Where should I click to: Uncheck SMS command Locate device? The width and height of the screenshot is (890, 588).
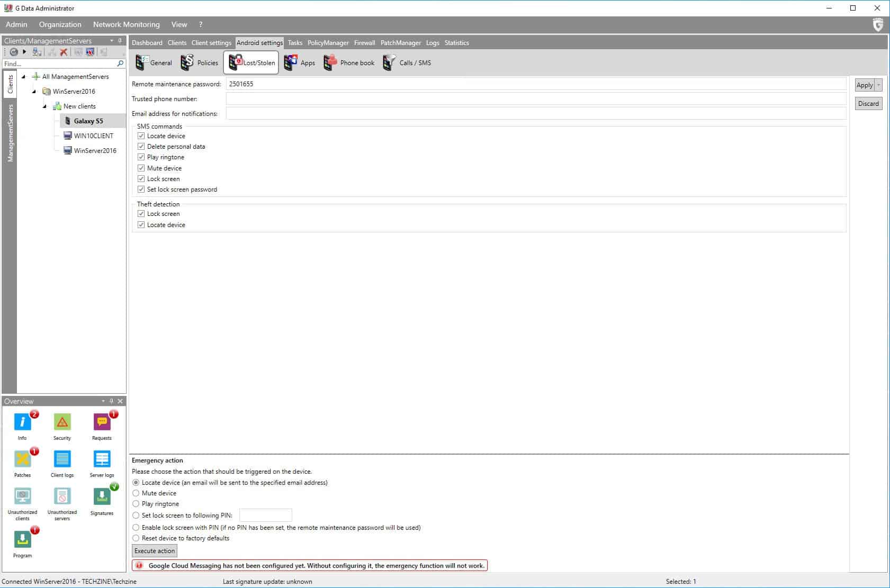pyautogui.click(x=141, y=136)
